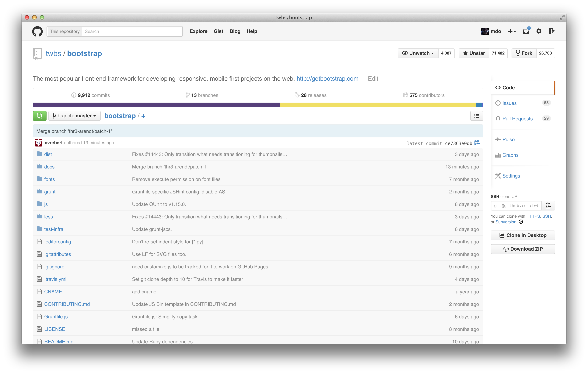The width and height of the screenshot is (588, 374).
Task: Open the CONTRIBUTING.md file
Action: (67, 304)
